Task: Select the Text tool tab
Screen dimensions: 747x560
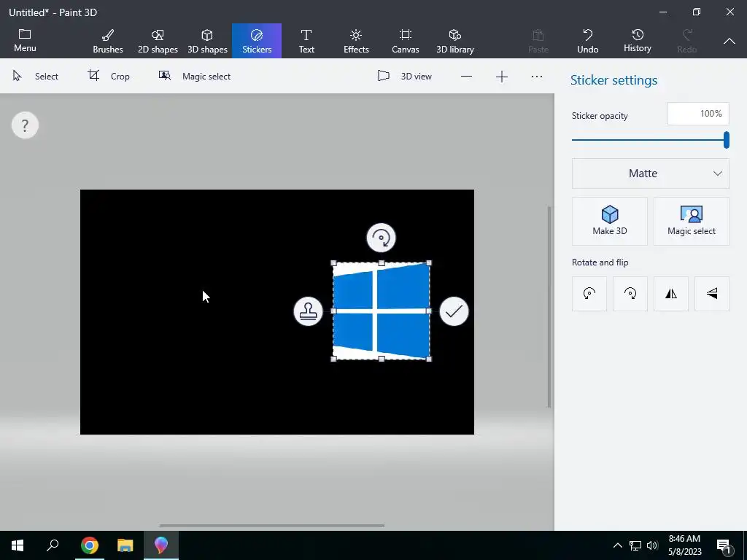Action: (x=306, y=41)
